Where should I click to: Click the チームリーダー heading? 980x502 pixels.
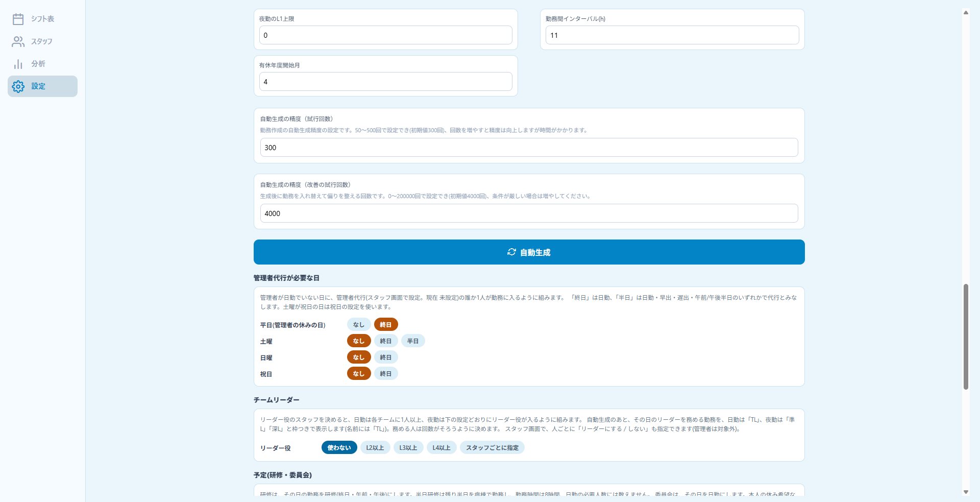(x=276, y=400)
